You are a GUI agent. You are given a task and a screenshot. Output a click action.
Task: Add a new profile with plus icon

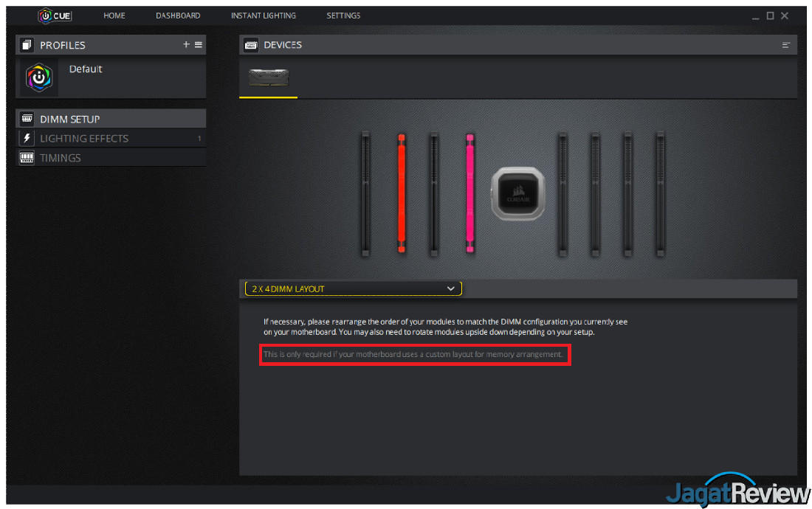click(187, 44)
